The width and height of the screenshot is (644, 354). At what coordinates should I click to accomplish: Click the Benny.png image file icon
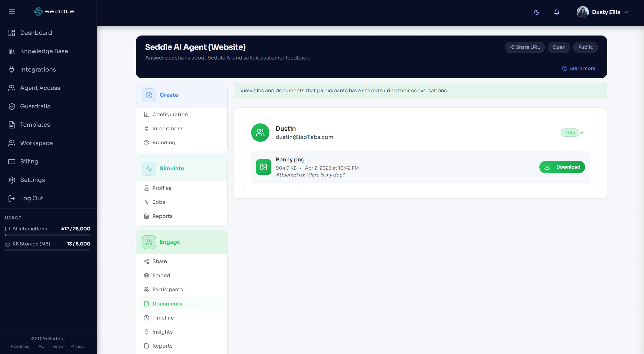pyautogui.click(x=264, y=167)
